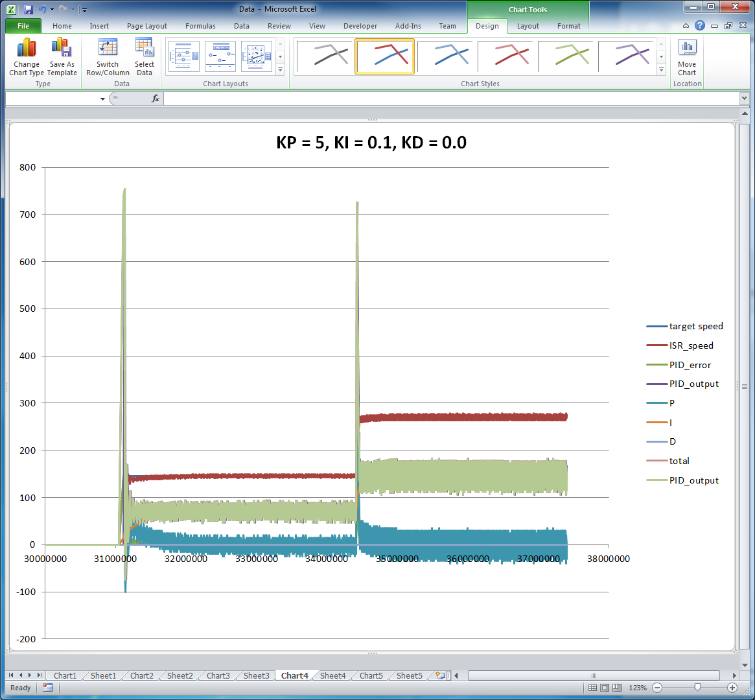The image size is (755, 700).
Task: Apply the green chart style
Action: [566, 57]
